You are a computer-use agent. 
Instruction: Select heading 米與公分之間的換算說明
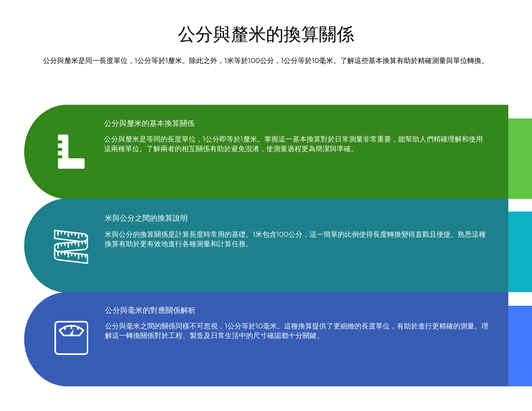pos(146,218)
